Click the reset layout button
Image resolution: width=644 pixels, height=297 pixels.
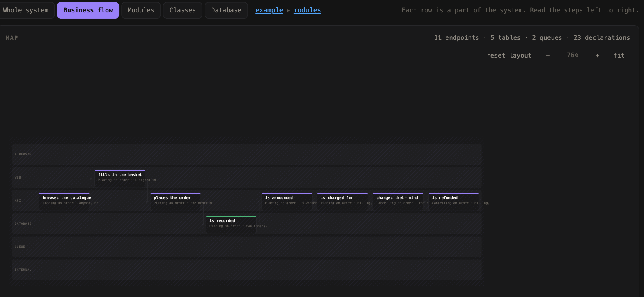(509, 55)
